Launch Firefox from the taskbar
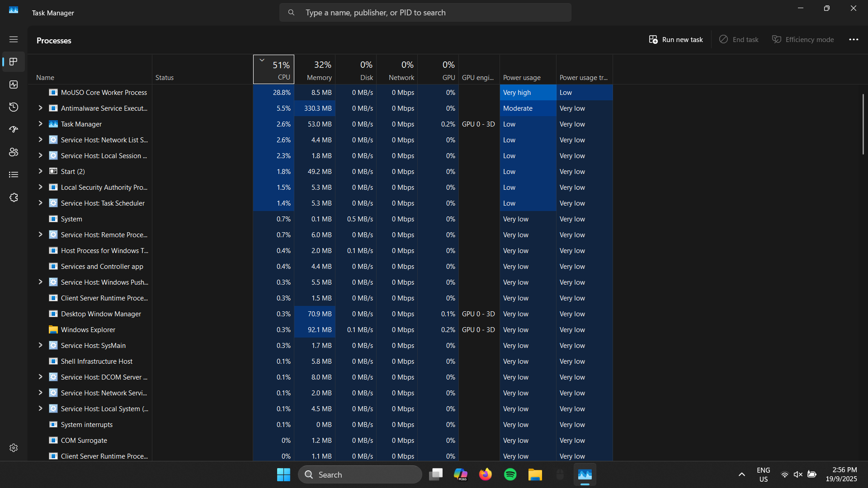 [x=485, y=474]
